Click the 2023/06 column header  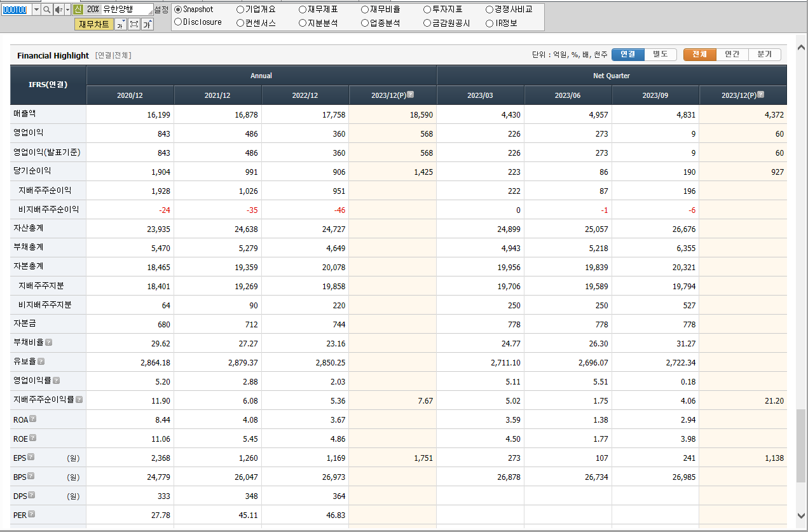tap(568, 95)
